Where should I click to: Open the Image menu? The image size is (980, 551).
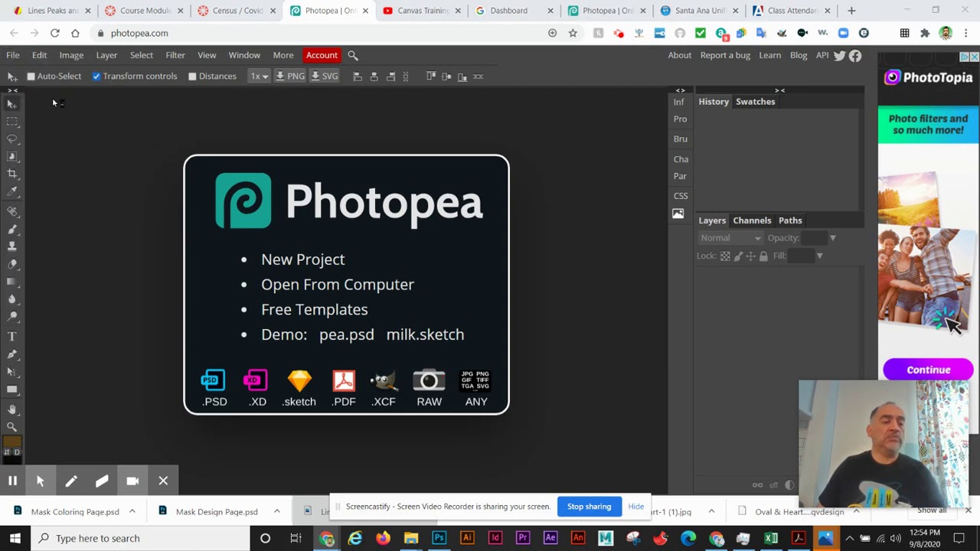(71, 55)
